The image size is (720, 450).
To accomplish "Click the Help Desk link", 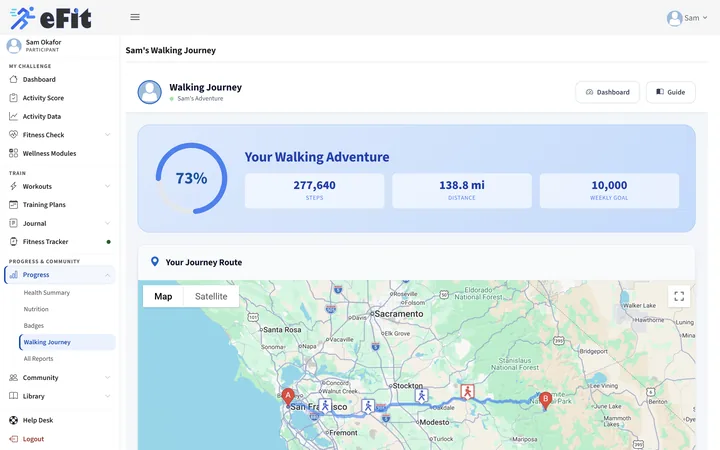I will tap(38, 420).
